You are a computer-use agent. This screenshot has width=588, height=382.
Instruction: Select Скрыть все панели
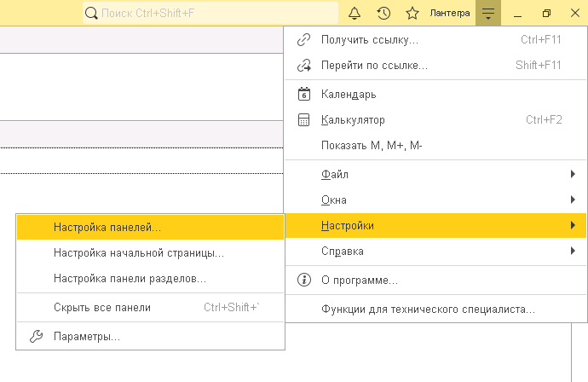102,308
